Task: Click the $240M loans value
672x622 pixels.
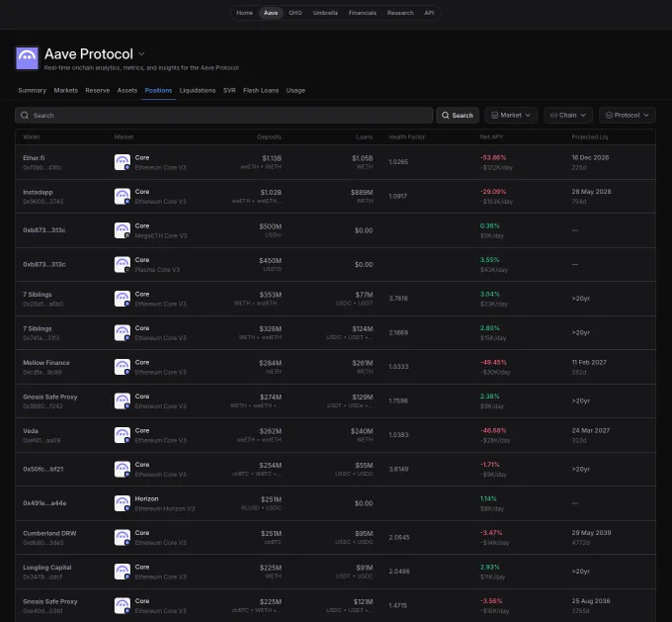Action: point(362,431)
